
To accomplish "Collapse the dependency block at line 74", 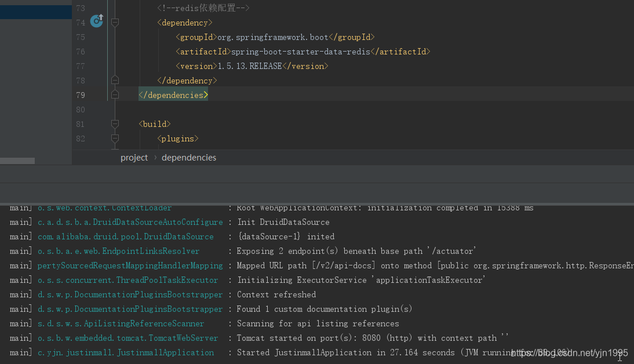I will tap(114, 22).
